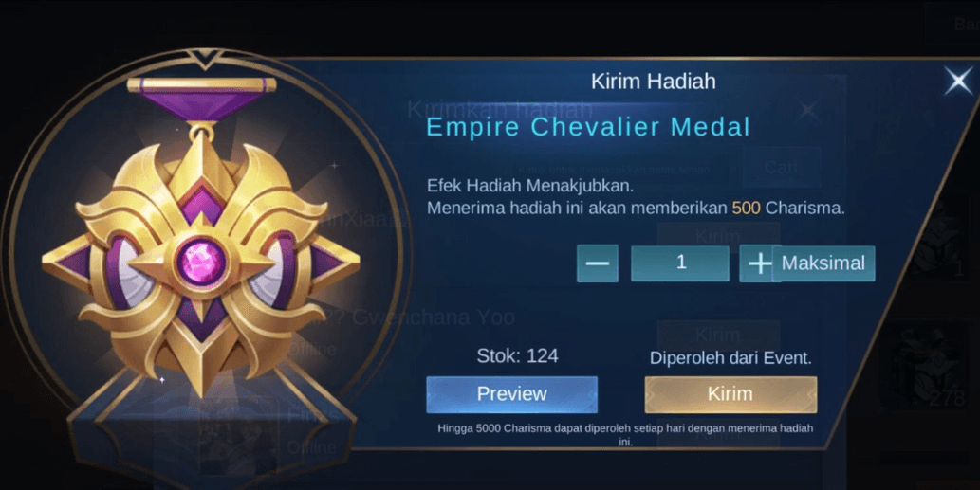Click the Diperoleh dari Event text
980x490 pixels.
pos(730,358)
